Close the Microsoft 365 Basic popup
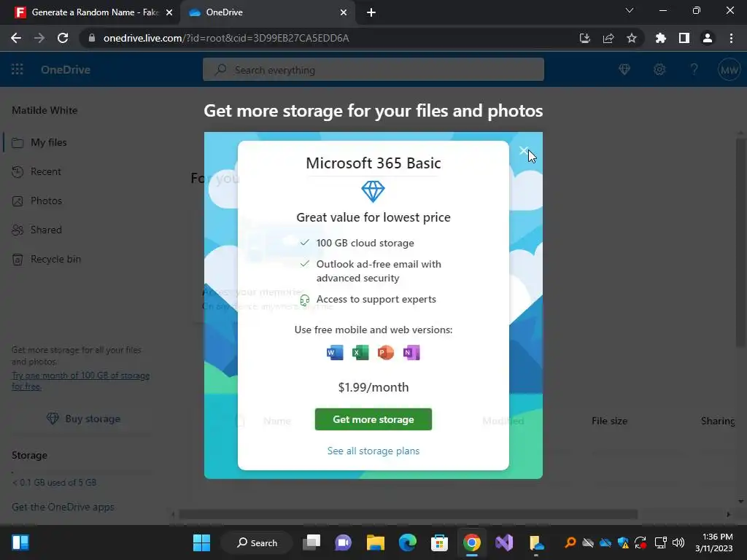The width and height of the screenshot is (747, 560). point(523,150)
